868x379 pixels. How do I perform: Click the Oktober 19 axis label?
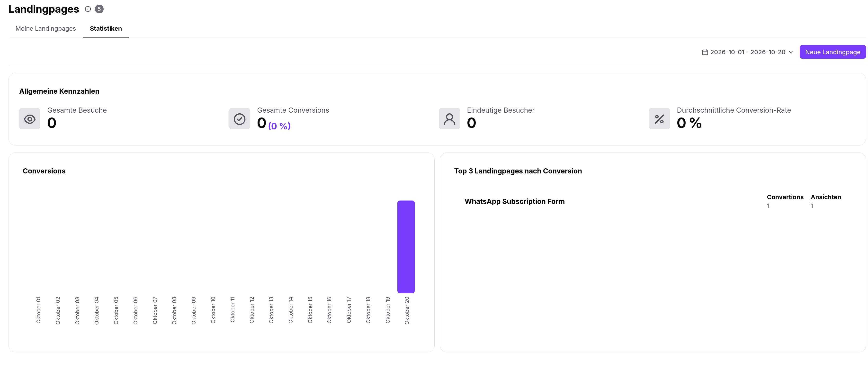click(387, 310)
